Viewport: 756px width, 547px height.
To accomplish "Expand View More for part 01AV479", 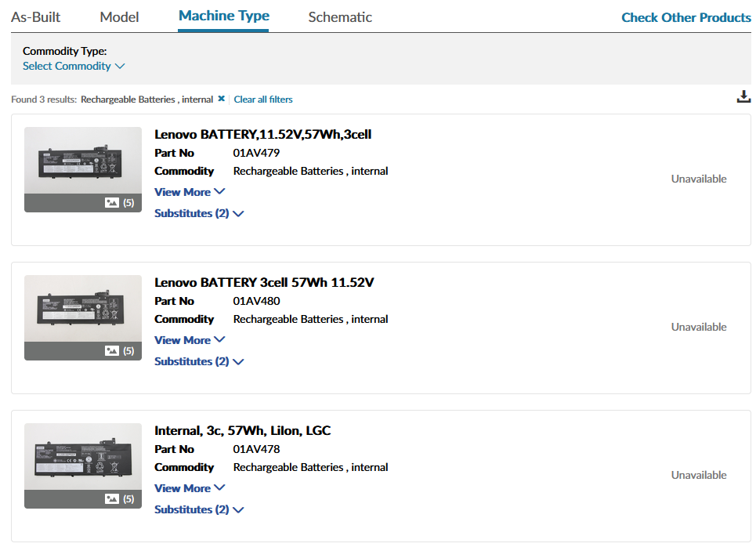I will 189,192.
